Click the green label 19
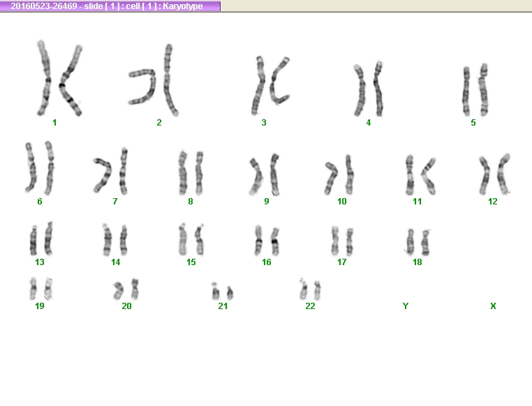The width and height of the screenshot is (532, 406). pyautogui.click(x=40, y=306)
